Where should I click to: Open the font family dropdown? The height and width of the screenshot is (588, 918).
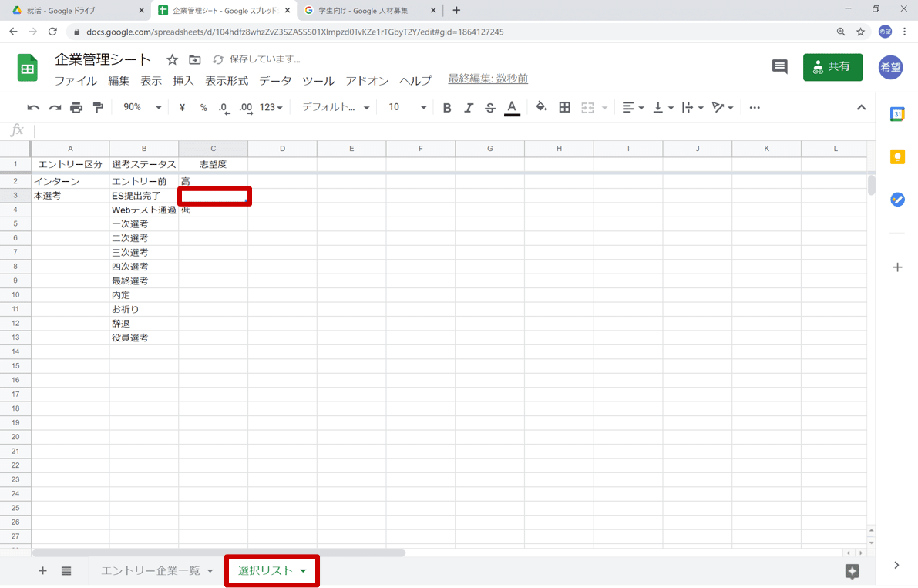(x=335, y=108)
